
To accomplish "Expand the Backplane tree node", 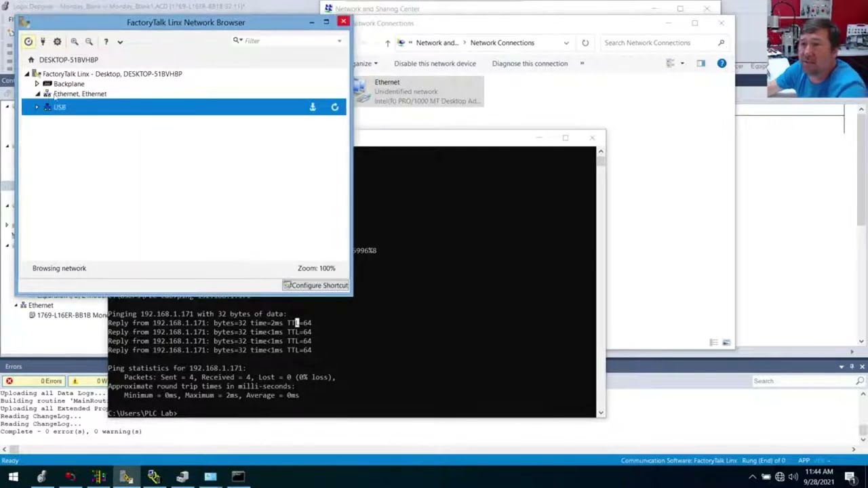I will pyautogui.click(x=37, y=84).
